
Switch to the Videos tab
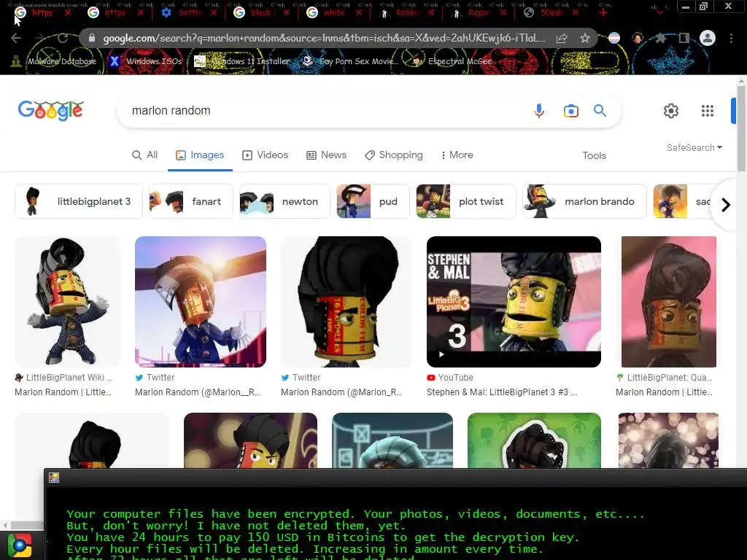coord(266,155)
